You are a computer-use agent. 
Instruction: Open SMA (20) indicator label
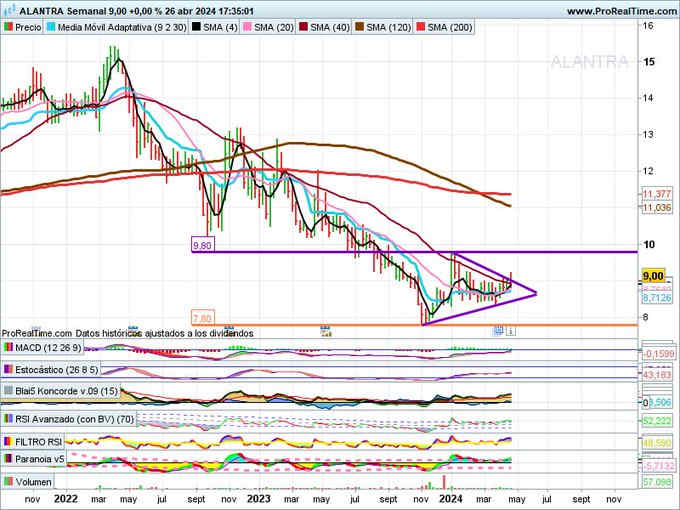274,27
